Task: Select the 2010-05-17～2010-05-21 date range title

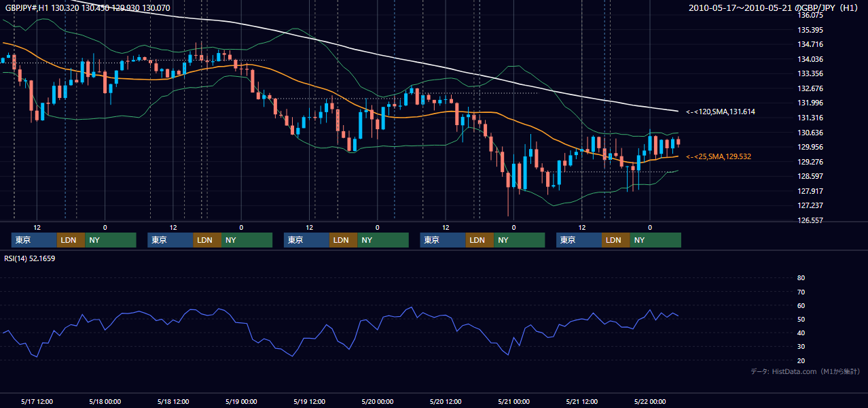Action: pyautogui.click(x=774, y=8)
